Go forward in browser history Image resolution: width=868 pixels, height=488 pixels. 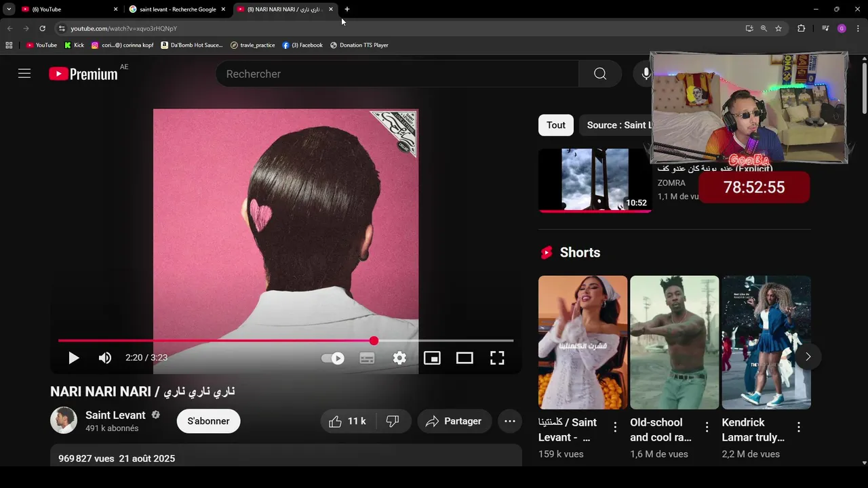click(26, 28)
